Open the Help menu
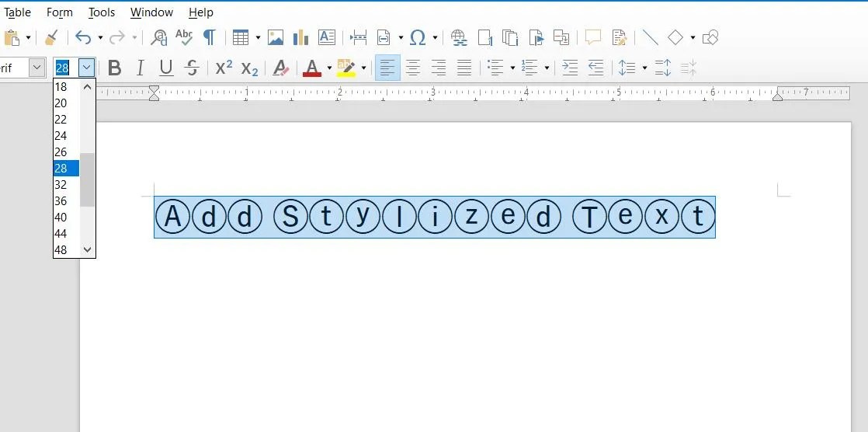This screenshot has height=432, width=868. click(201, 12)
